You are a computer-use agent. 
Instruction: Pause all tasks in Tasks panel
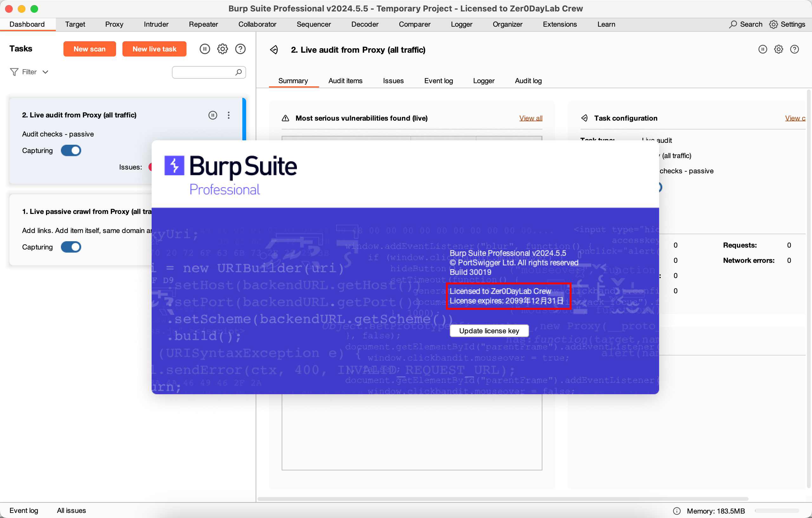(x=205, y=49)
